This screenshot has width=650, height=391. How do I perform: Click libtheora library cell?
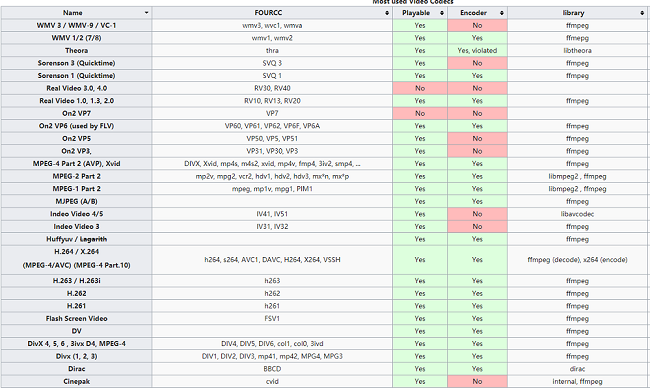pos(577,51)
